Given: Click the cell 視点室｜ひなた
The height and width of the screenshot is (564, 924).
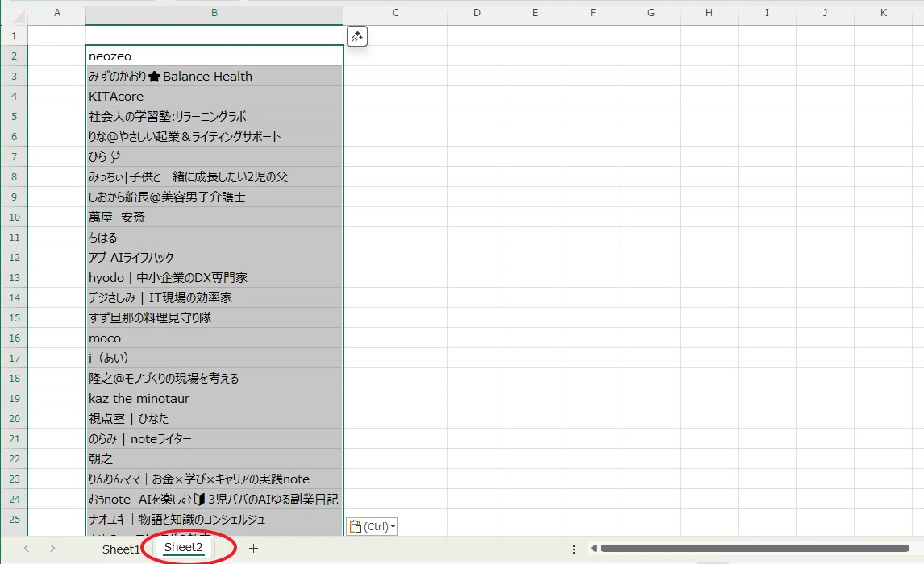Looking at the screenshot, I should (214, 419).
